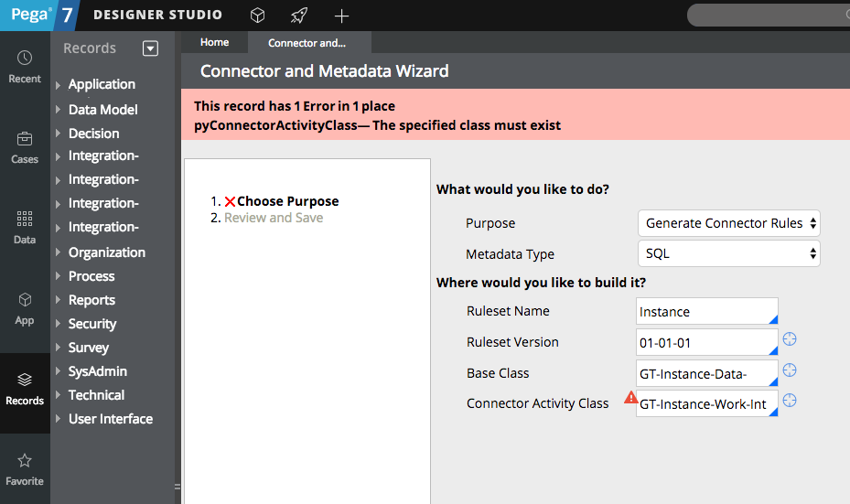Open App explorer in sidebar

pyautogui.click(x=25, y=309)
